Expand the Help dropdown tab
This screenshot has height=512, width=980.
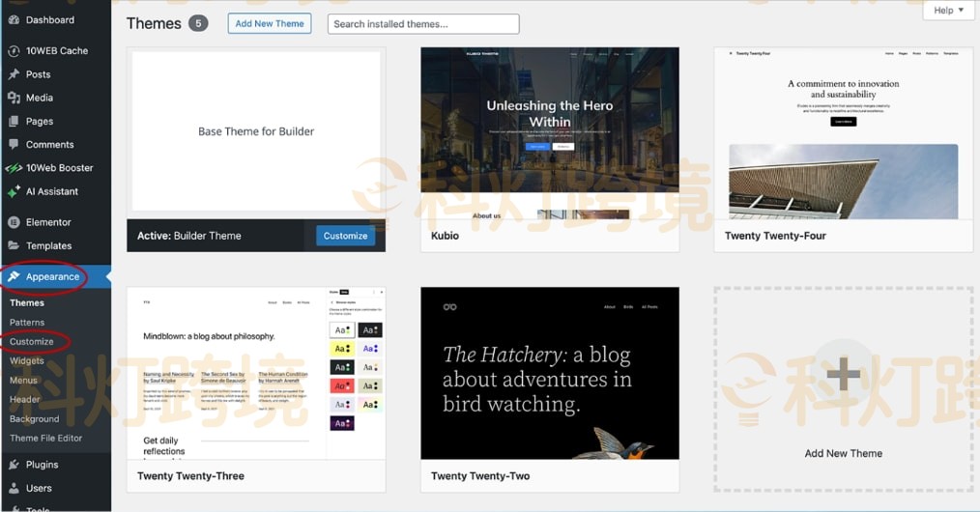click(x=948, y=11)
